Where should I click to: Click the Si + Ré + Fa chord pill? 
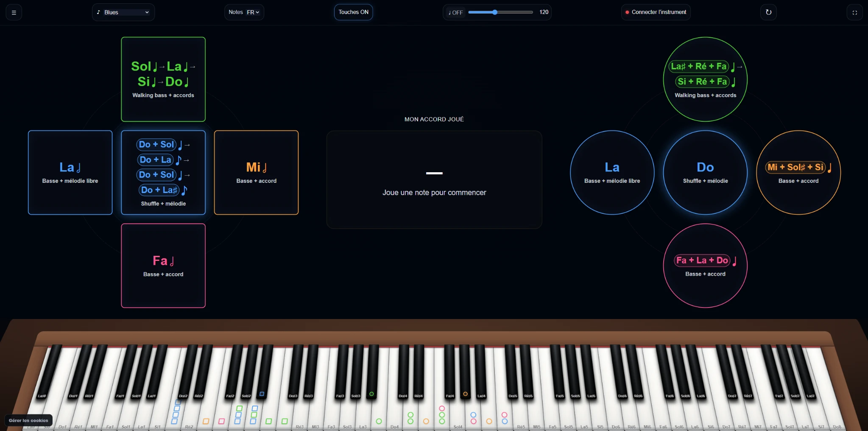[x=702, y=81]
